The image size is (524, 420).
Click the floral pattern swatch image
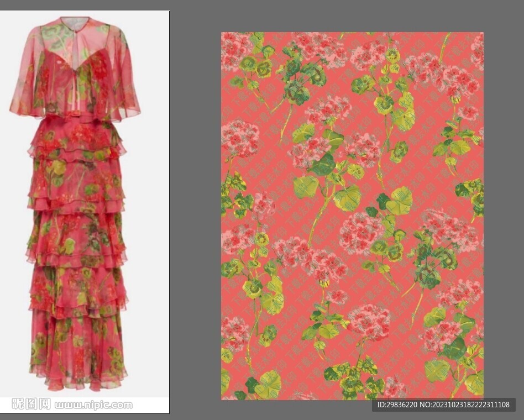tap(352, 216)
